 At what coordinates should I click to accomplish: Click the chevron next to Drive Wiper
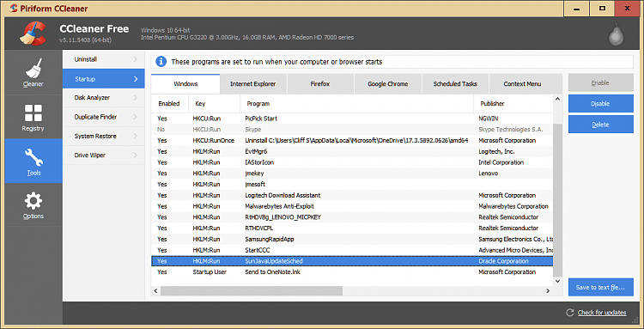(x=136, y=155)
